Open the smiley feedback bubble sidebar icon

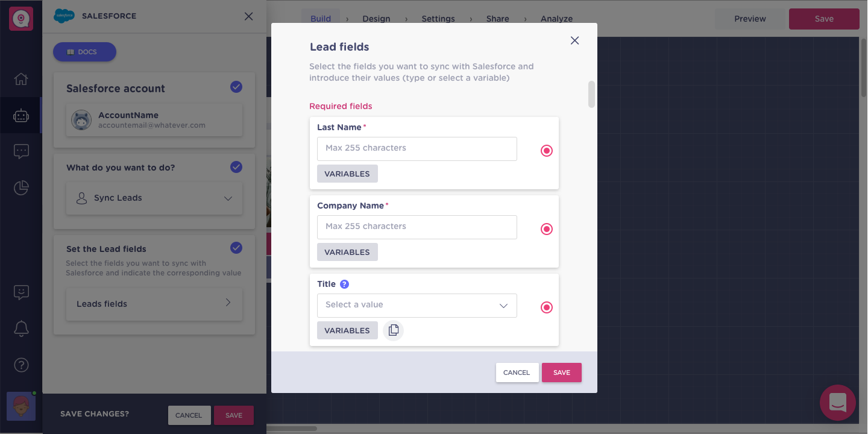21,293
